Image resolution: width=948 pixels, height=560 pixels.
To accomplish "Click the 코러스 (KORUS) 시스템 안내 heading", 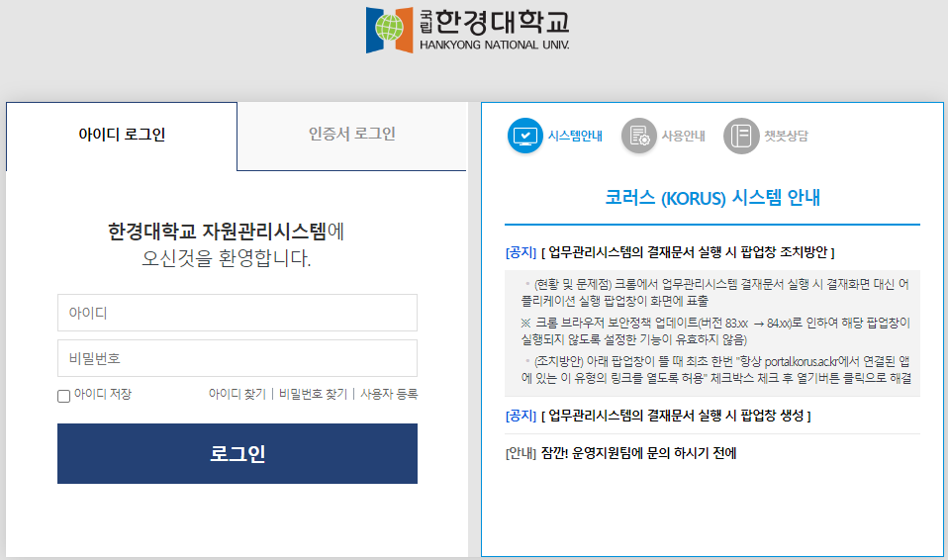I will click(x=712, y=198).
